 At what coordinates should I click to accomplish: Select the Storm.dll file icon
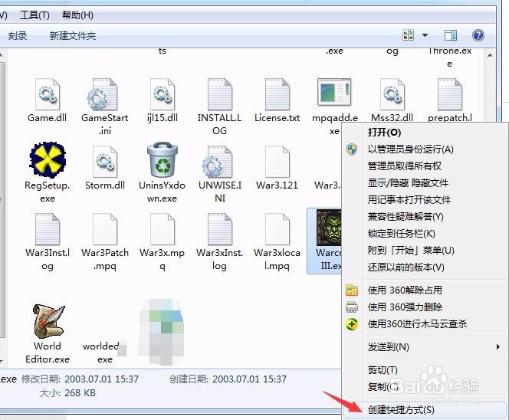click(105, 162)
